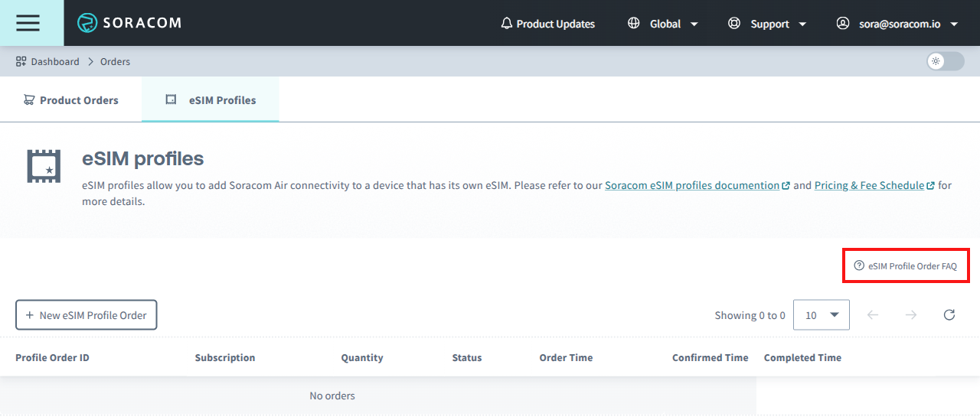Viewport: 980px width, 420px height.
Task: Click the eSIM Profiles tab icon
Action: [x=171, y=99]
